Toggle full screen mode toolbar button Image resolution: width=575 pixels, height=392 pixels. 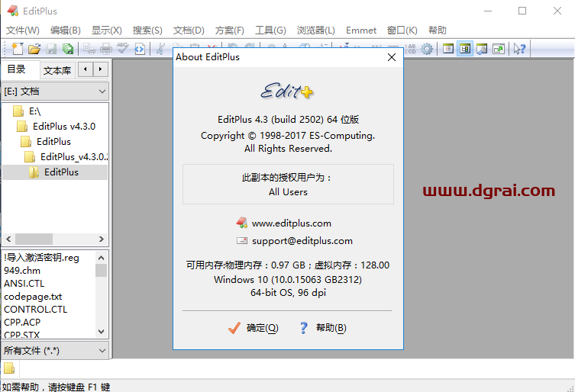(499, 49)
